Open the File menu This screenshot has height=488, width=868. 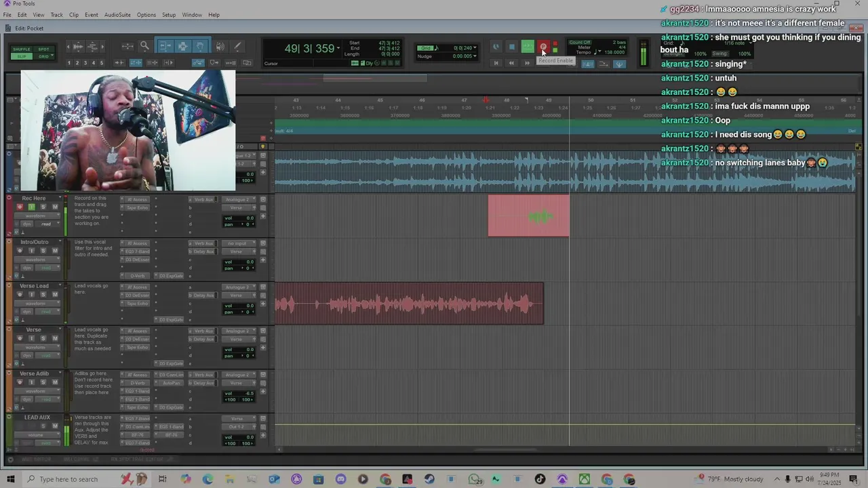tap(7, 15)
